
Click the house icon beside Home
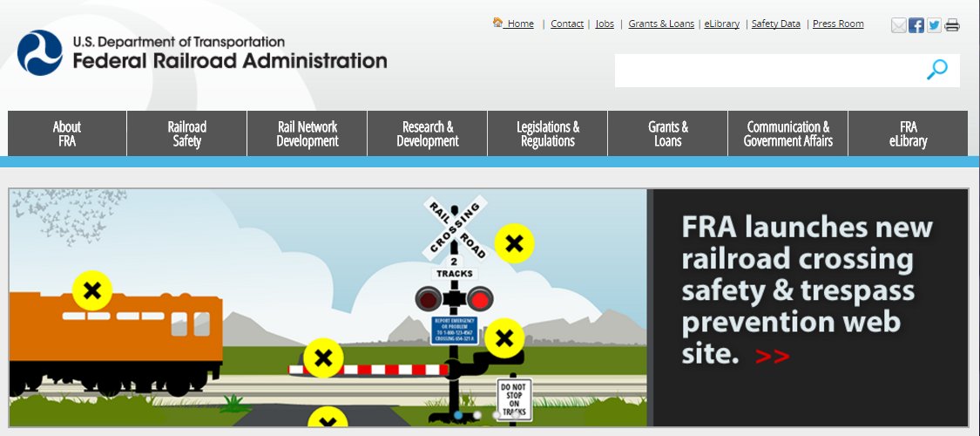(497, 23)
